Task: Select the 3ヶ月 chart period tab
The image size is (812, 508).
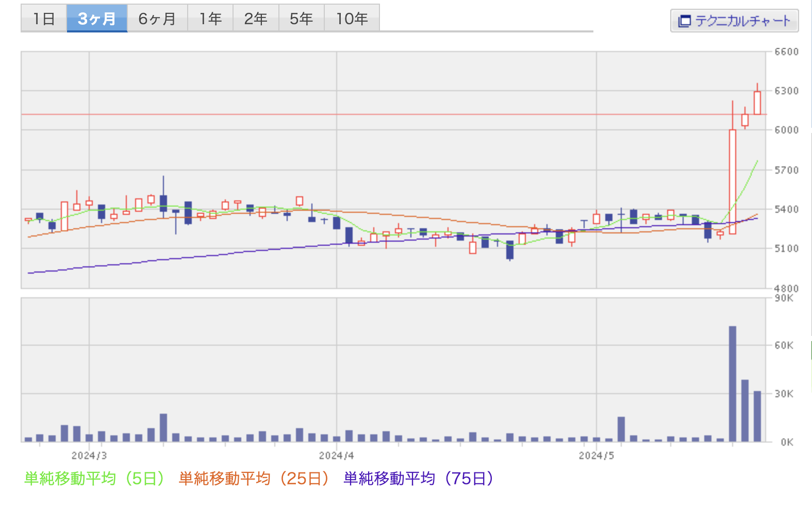Action: (97, 19)
